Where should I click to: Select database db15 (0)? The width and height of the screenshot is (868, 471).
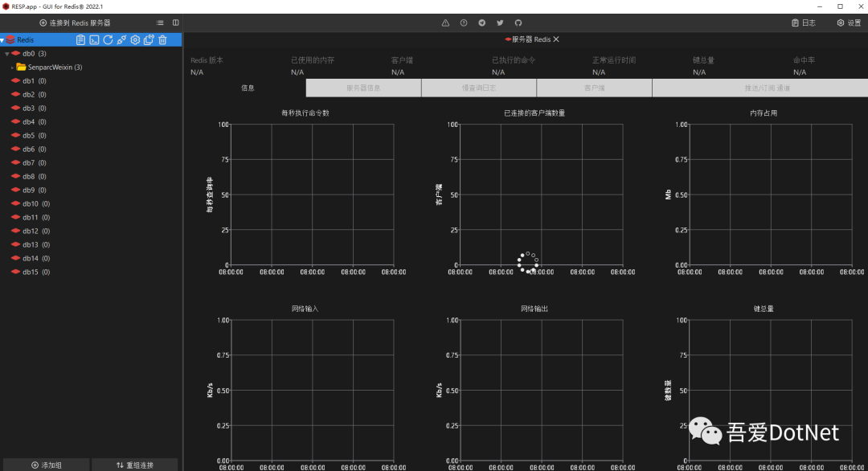pos(36,272)
